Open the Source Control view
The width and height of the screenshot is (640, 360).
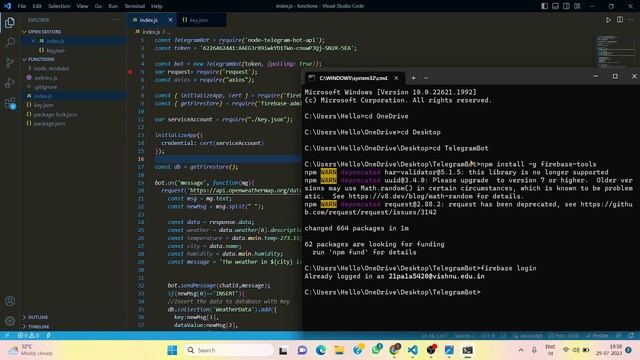tap(10, 62)
